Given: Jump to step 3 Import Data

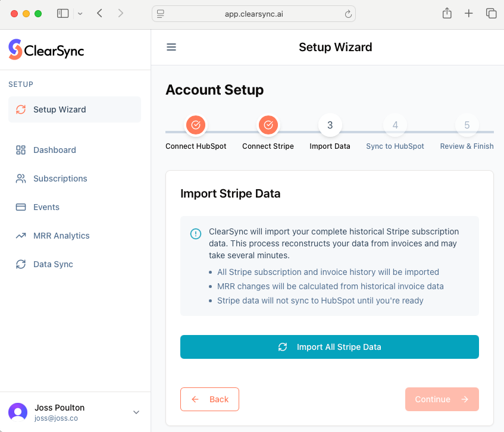Looking at the screenshot, I should click(330, 125).
